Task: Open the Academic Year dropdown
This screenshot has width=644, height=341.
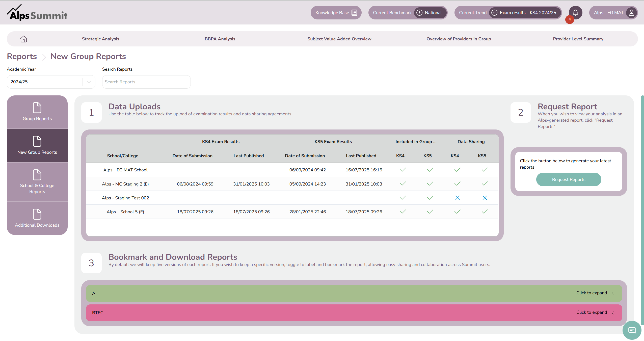Action: coord(51,82)
